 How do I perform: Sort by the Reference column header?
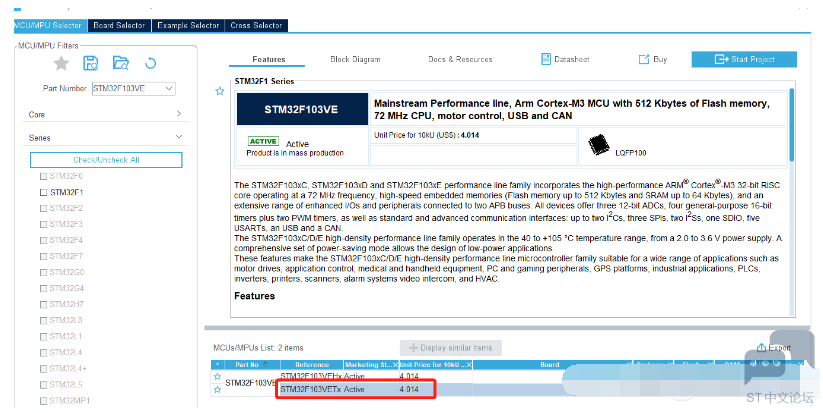point(312,365)
